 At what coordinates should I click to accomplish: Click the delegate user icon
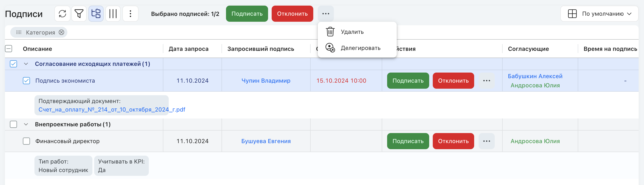pyautogui.click(x=330, y=47)
